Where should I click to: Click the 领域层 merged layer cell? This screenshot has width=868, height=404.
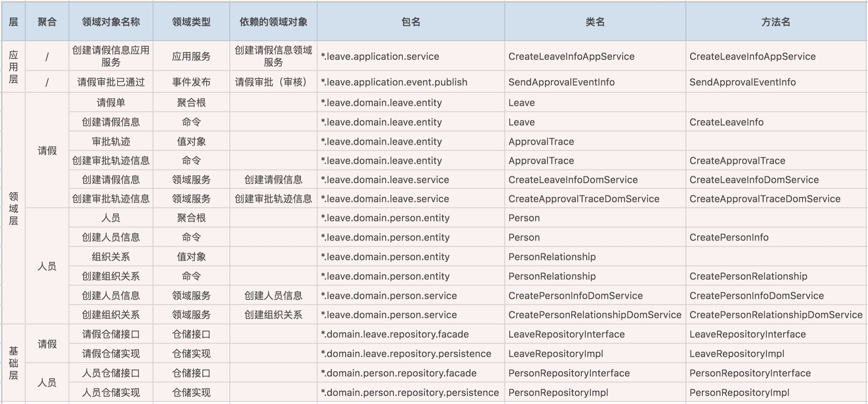click(x=13, y=208)
